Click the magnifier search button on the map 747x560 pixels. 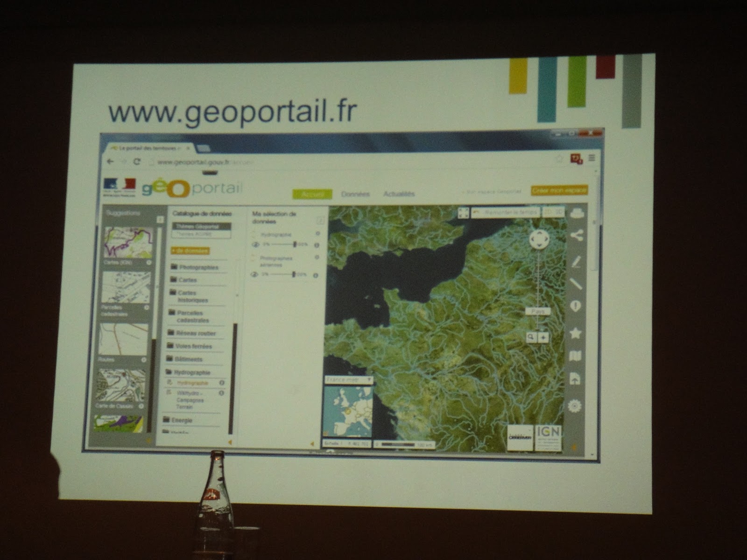tap(531, 337)
